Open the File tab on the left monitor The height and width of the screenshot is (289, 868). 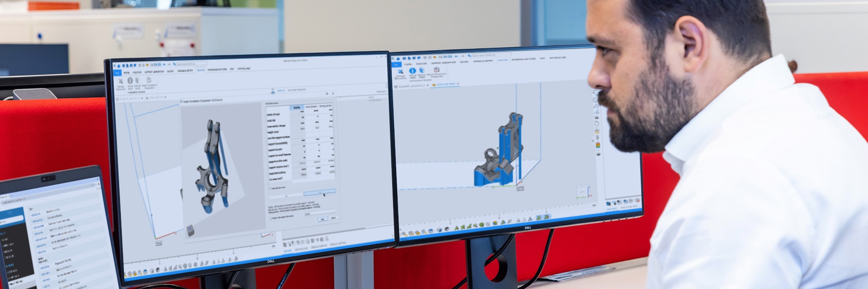click(117, 72)
